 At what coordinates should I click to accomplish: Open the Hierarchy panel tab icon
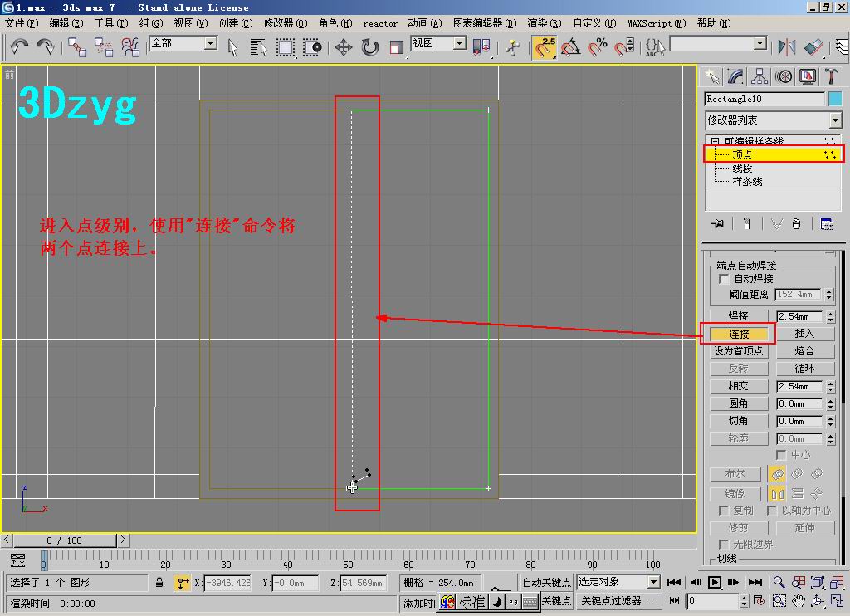(x=760, y=77)
